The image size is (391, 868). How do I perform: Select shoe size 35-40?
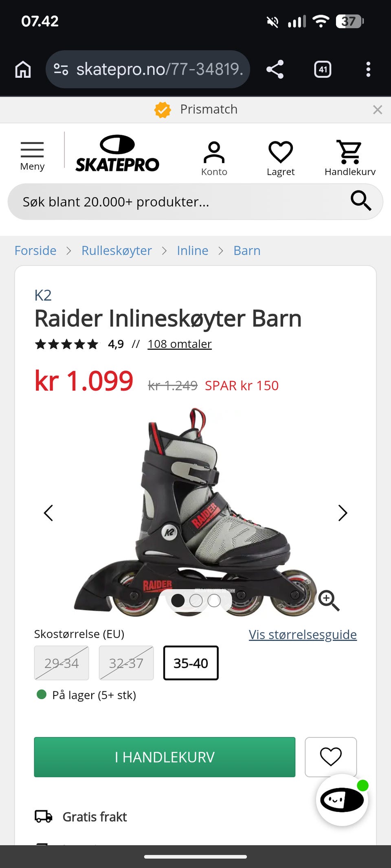coord(191,663)
